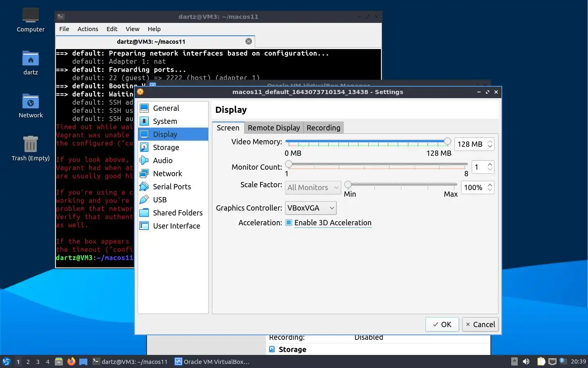The width and height of the screenshot is (588, 368).
Task: Open System settings category icon
Action: pyautogui.click(x=144, y=121)
